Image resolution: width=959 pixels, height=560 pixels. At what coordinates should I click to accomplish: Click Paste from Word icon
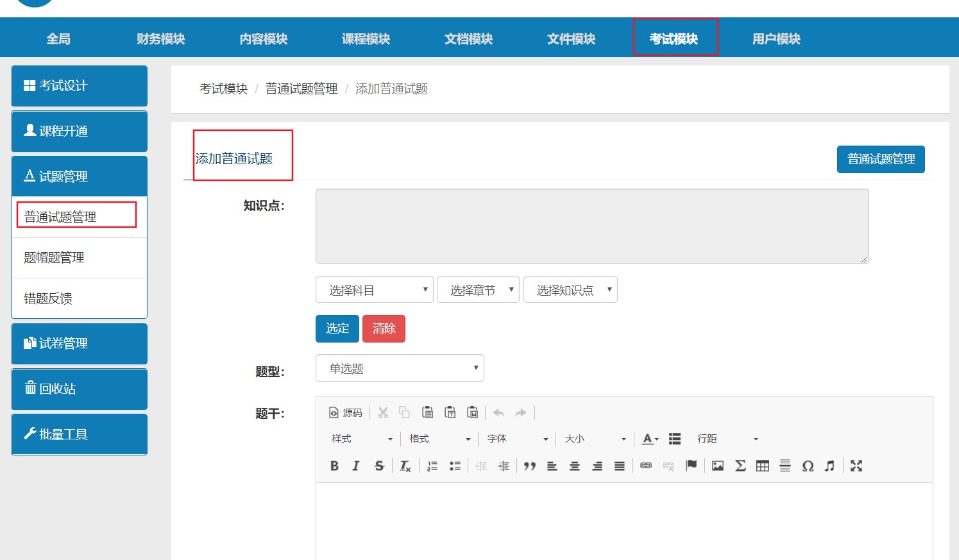point(472,412)
